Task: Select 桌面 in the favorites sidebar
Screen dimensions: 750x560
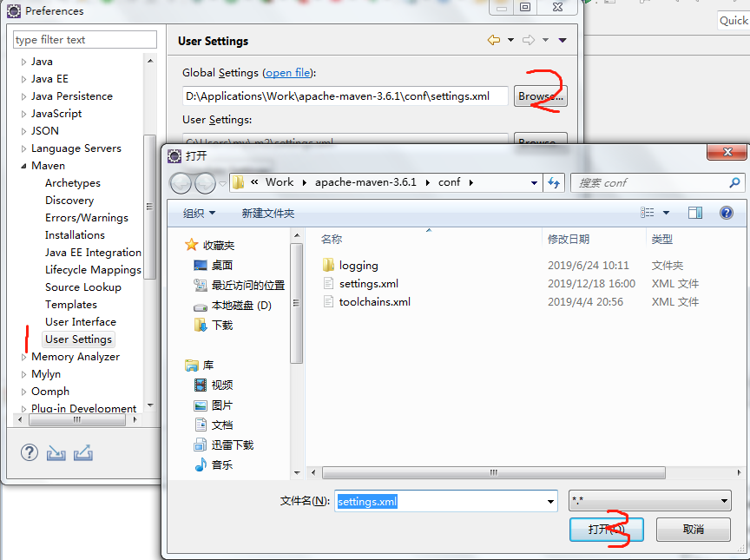Action: click(x=221, y=266)
